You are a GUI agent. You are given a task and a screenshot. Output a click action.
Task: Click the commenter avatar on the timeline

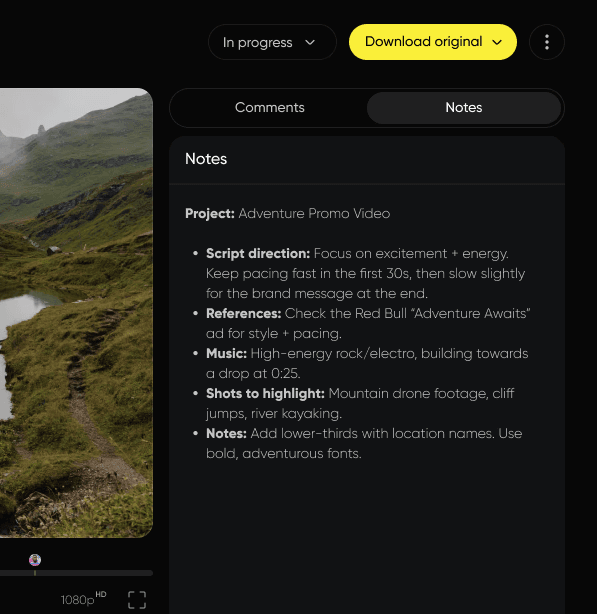pos(35,560)
